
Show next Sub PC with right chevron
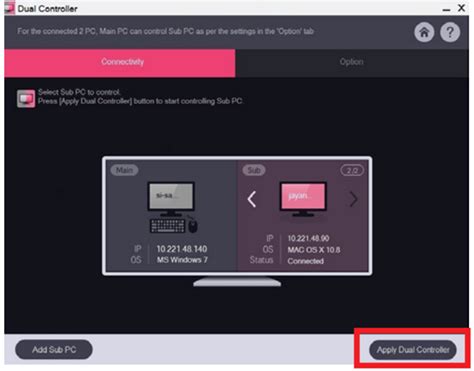[x=354, y=199]
